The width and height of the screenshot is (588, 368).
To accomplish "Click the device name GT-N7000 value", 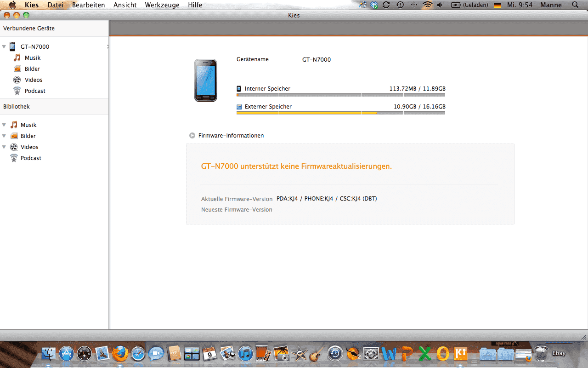I will (x=317, y=59).
